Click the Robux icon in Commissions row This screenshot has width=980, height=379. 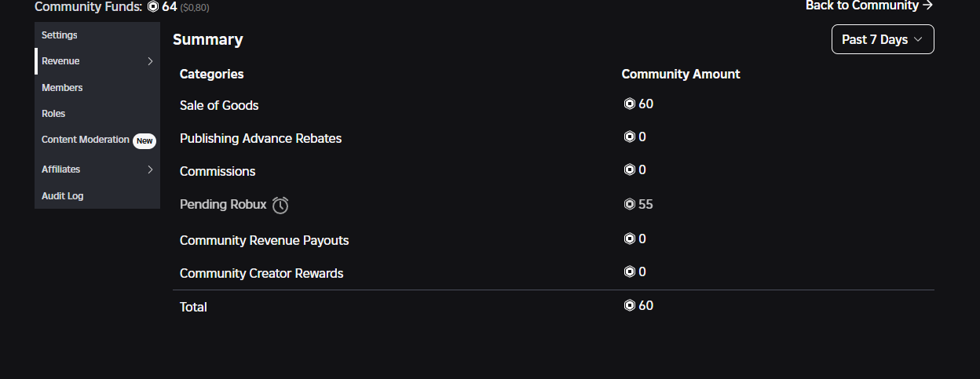coord(629,169)
